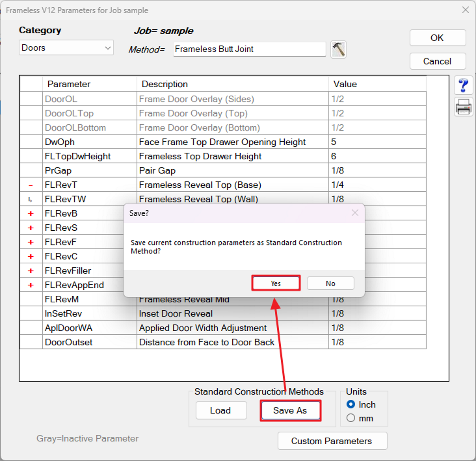The width and height of the screenshot is (476, 461).
Task: Click Save As for construction methods
Action: (x=290, y=410)
